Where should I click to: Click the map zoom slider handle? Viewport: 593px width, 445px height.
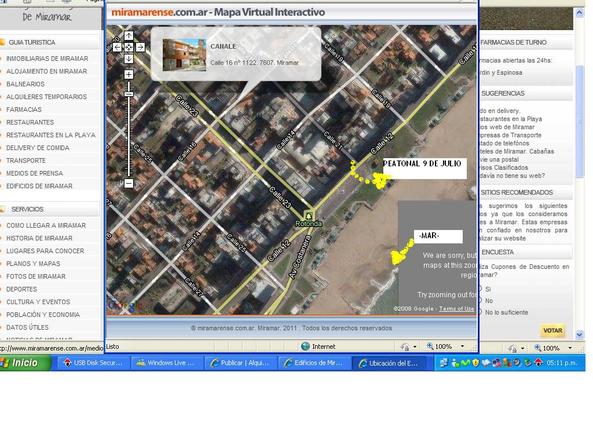click(129, 94)
